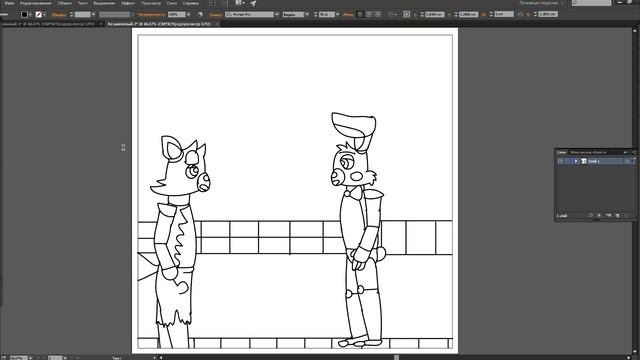Click the Слой 1 target circle
640x360 pixels.
click(x=627, y=161)
